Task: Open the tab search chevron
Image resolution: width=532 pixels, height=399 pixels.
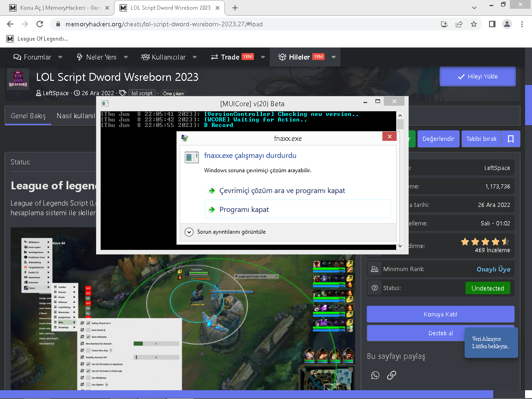Action: (x=474, y=8)
